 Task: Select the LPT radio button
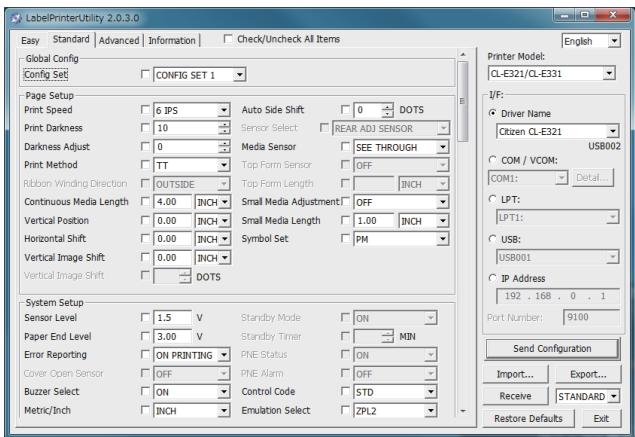coord(492,199)
